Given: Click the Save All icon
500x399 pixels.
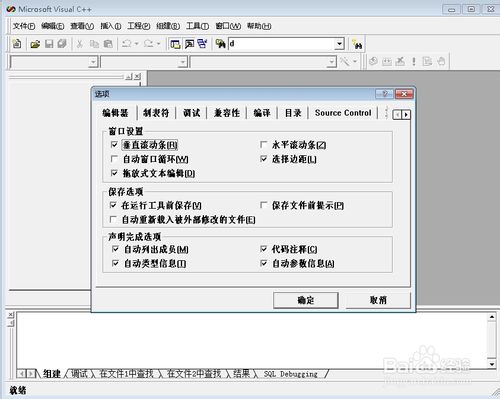Looking at the screenshot, I should pyautogui.click(x=62, y=44).
